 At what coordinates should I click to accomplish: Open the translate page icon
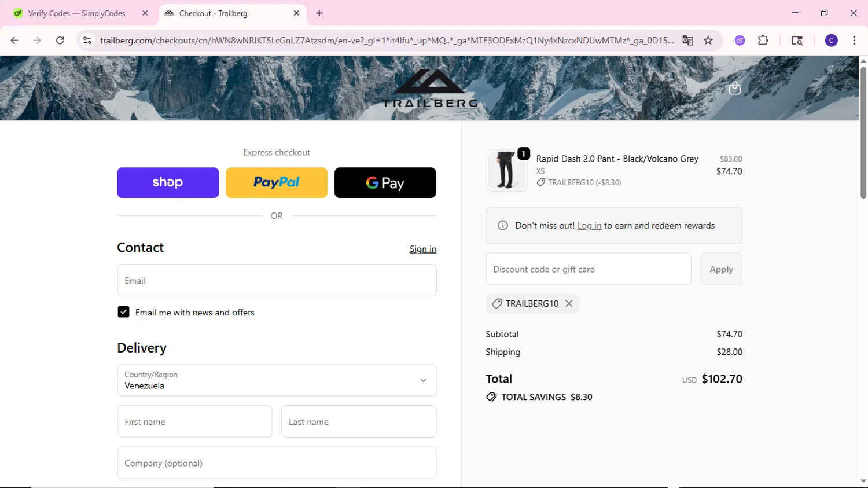(687, 41)
